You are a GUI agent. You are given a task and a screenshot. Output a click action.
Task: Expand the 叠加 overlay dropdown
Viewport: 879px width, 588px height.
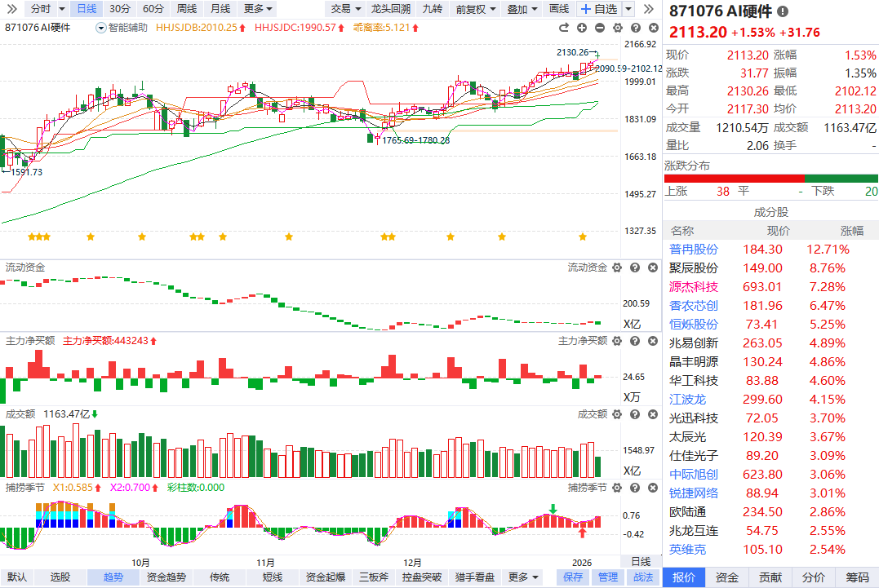point(522,9)
